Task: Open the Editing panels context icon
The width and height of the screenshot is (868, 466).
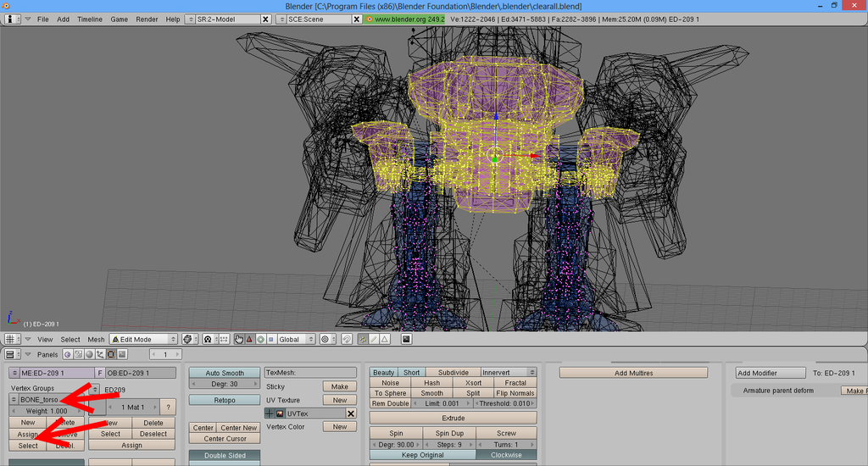Action: [111, 354]
